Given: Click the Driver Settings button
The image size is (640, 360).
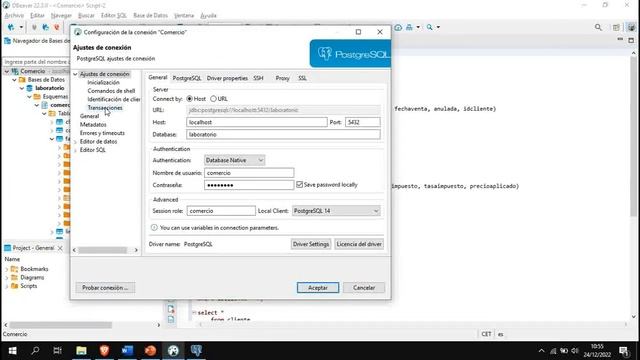Looking at the screenshot, I should [x=311, y=244].
